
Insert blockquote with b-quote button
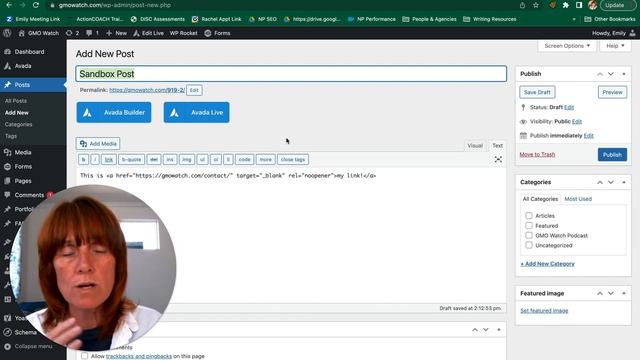[131, 160]
